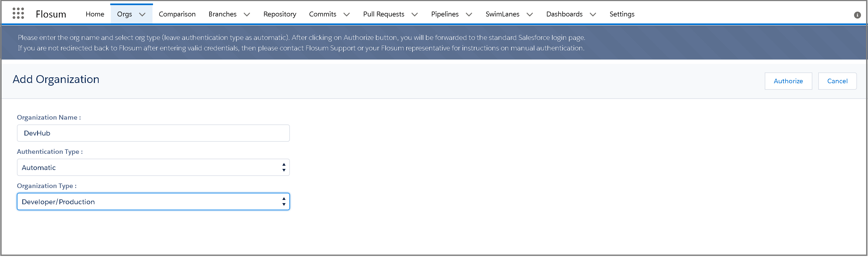Click the Organization Name input field
Screen dimensions: 868x257
pos(153,133)
